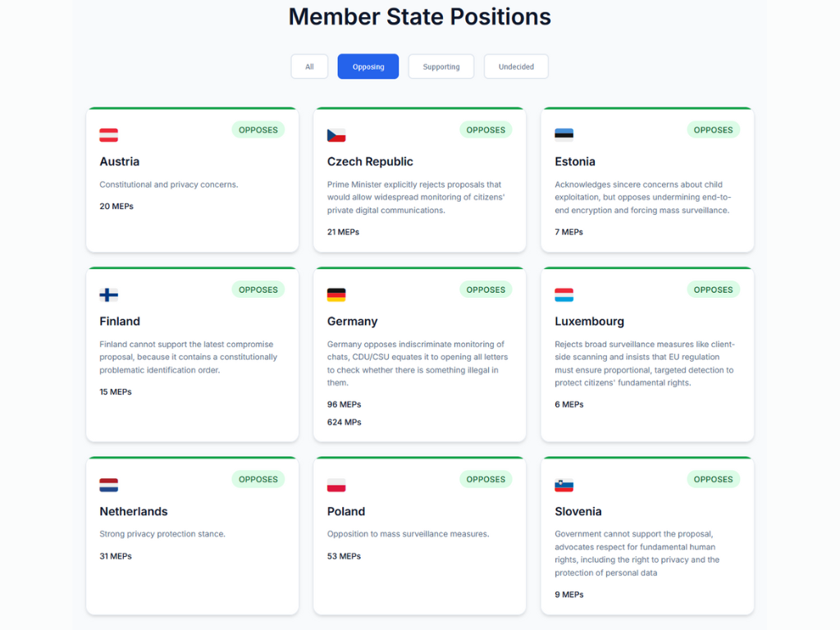Open the Netherlands country heading
Viewport: 840px width, 630px height.
coord(134,511)
